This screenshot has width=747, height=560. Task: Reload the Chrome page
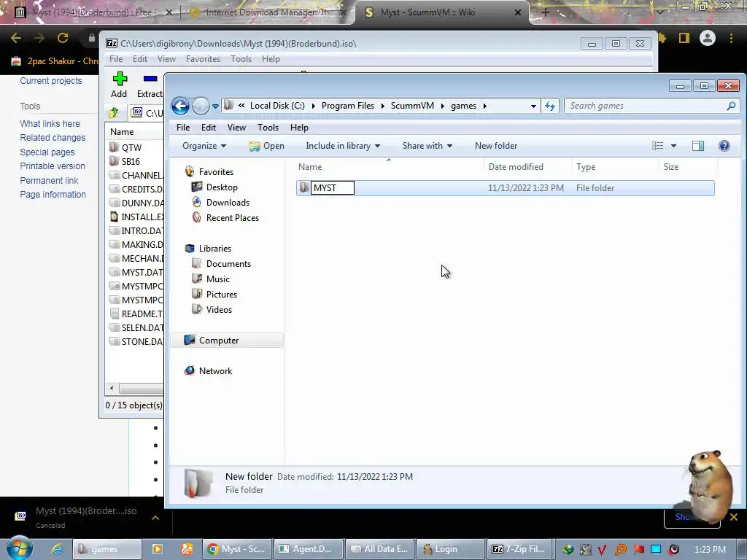click(x=63, y=38)
